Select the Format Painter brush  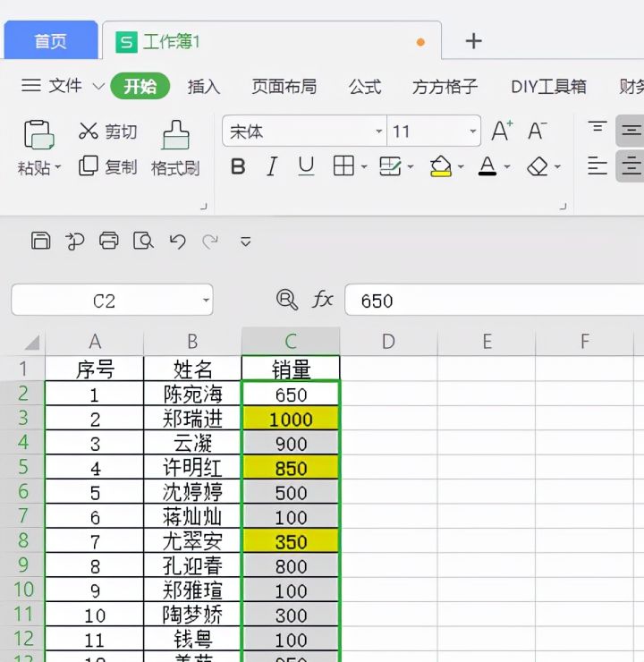pyautogui.click(x=175, y=135)
